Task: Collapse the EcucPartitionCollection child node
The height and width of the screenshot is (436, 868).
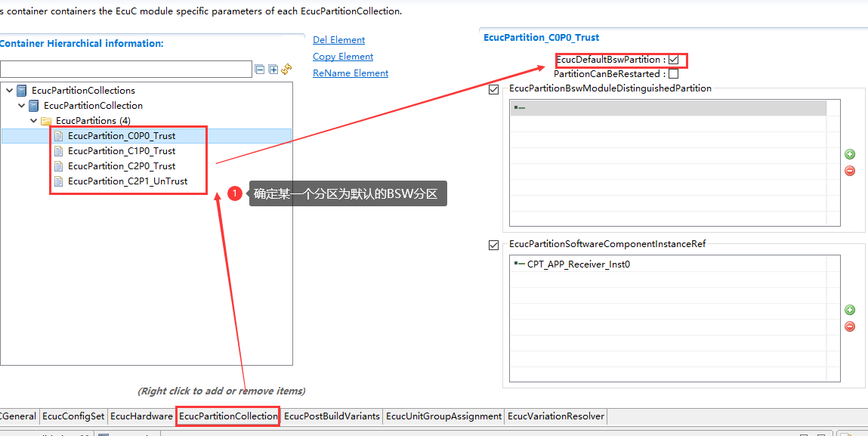Action: tap(21, 106)
